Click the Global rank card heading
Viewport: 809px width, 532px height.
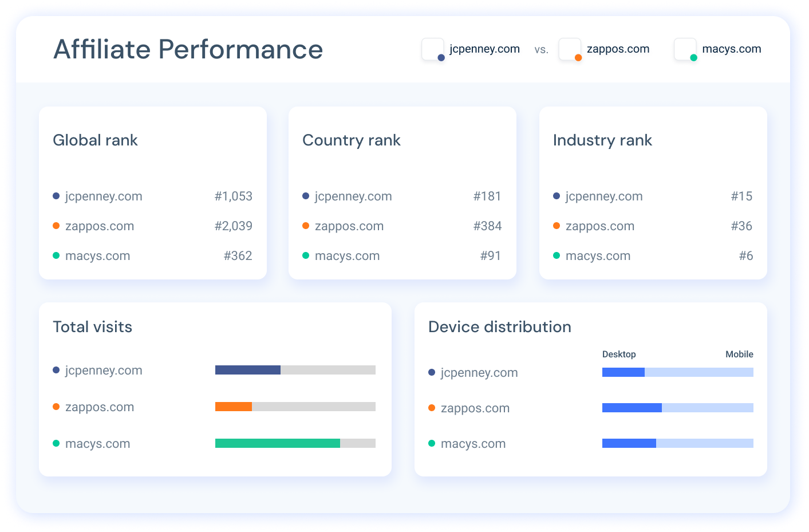(x=95, y=140)
